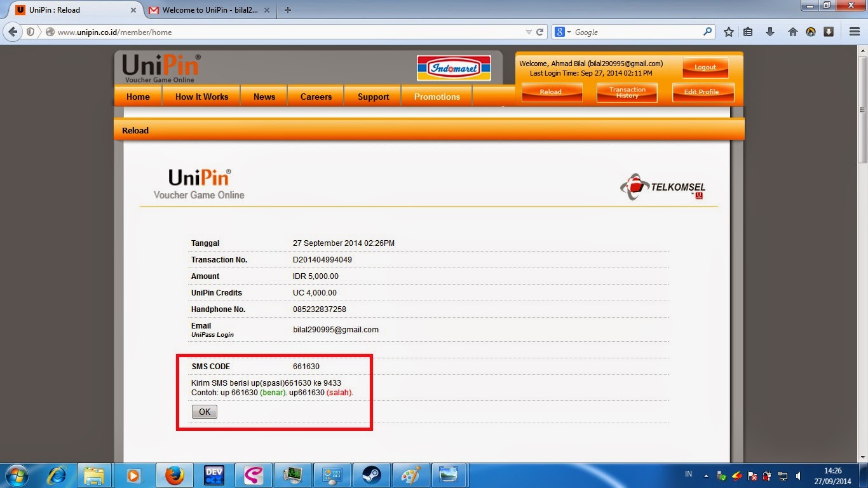Click the Indomaret banner logo
The image size is (868, 488).
pos(454,68)
